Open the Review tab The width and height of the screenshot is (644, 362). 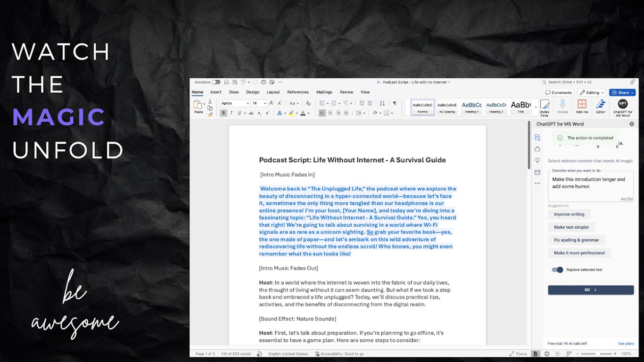pyautogui.click(x=347, y=92)
